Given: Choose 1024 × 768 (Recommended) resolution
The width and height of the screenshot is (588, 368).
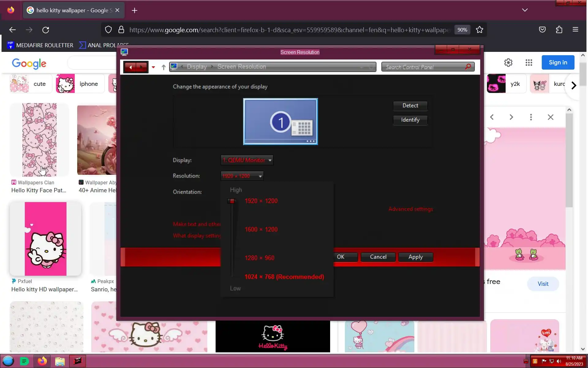Looking at the screenshot, I should click(284, 277).
